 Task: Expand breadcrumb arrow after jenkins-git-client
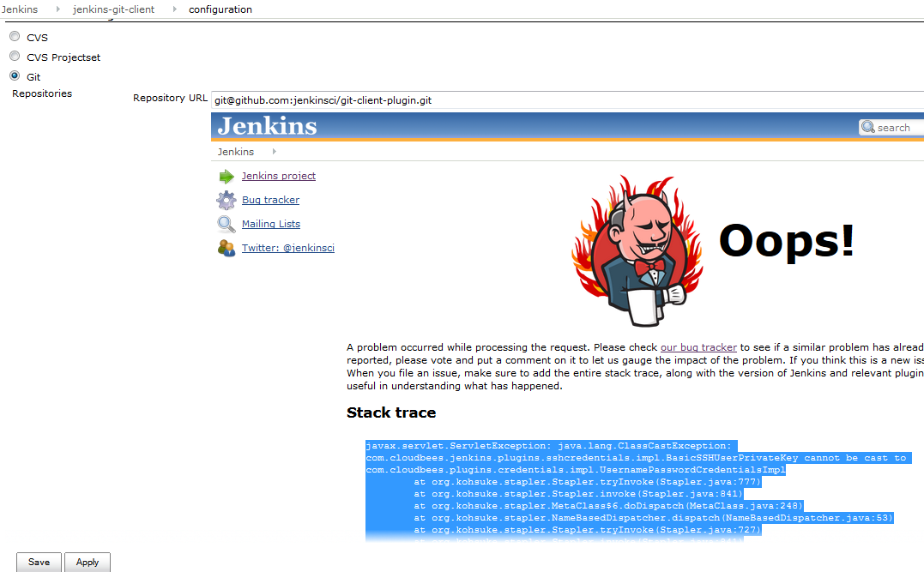172,9
